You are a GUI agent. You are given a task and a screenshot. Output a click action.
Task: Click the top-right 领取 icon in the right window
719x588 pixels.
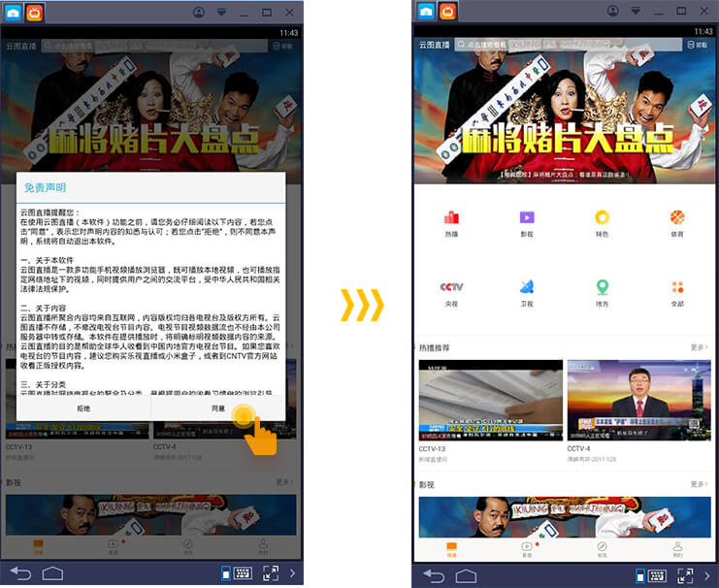coord(697,45)
